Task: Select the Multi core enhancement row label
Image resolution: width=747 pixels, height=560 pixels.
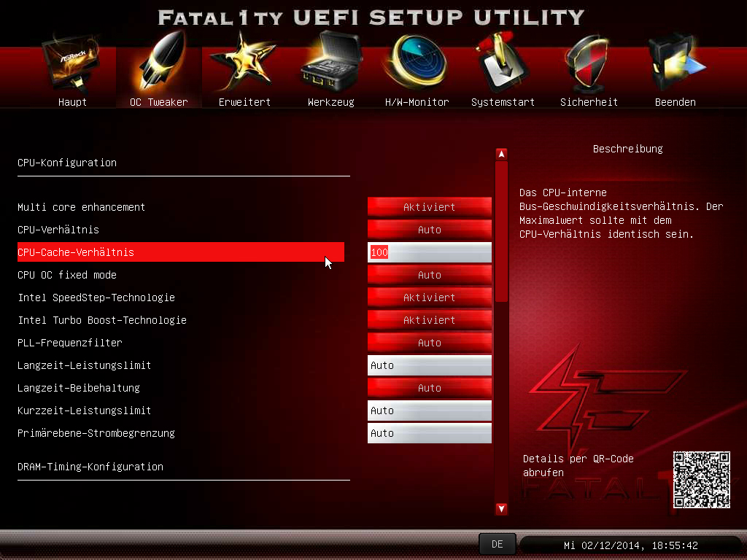Action: coord(81,207)
